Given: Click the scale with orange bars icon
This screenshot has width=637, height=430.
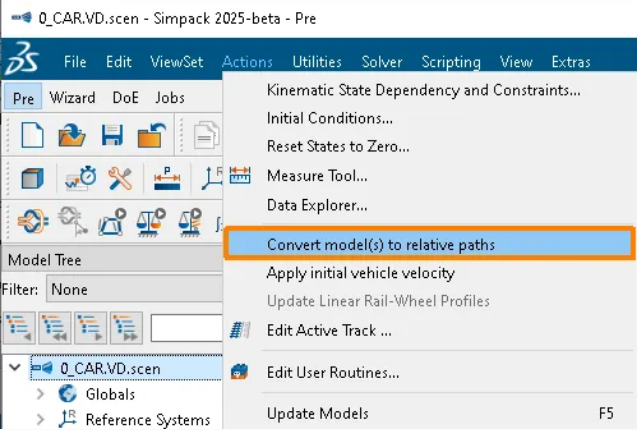Looking at the screenshot, I should [x=190, y=222].
